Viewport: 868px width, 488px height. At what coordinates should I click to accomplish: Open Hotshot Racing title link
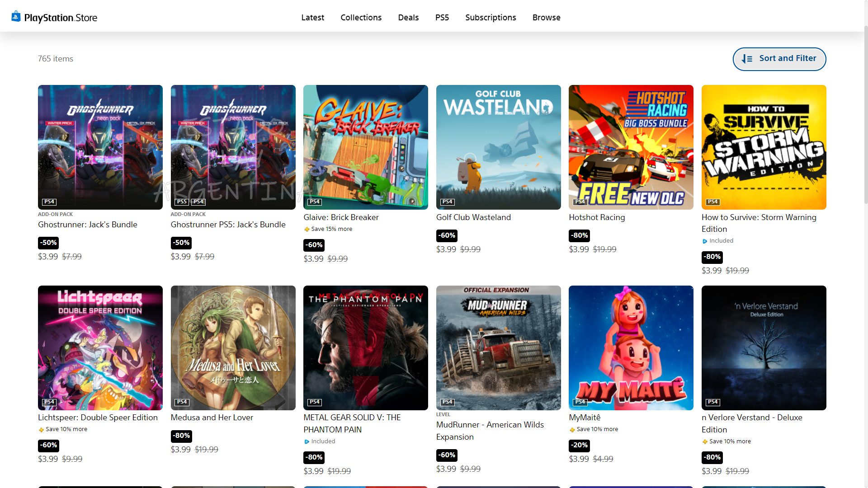[597, 217]
